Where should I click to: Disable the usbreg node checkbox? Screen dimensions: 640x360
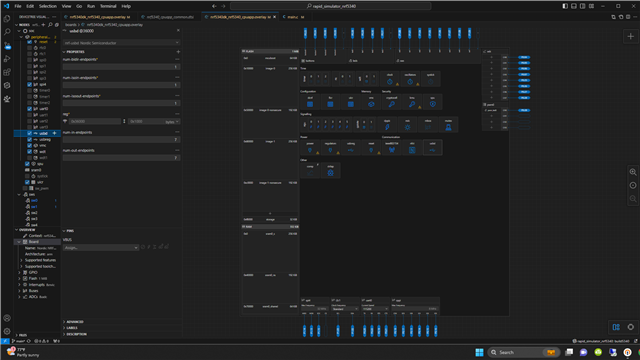click(29, 139)
